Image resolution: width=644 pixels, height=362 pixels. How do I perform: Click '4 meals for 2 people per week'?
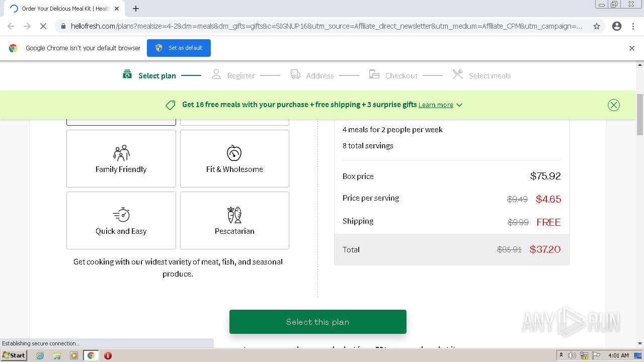(392, 130)
